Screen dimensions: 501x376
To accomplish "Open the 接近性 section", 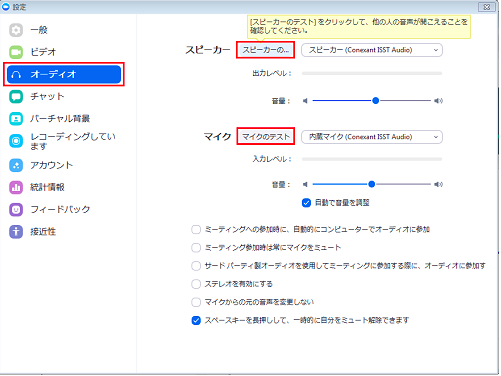I will (63, 232).
